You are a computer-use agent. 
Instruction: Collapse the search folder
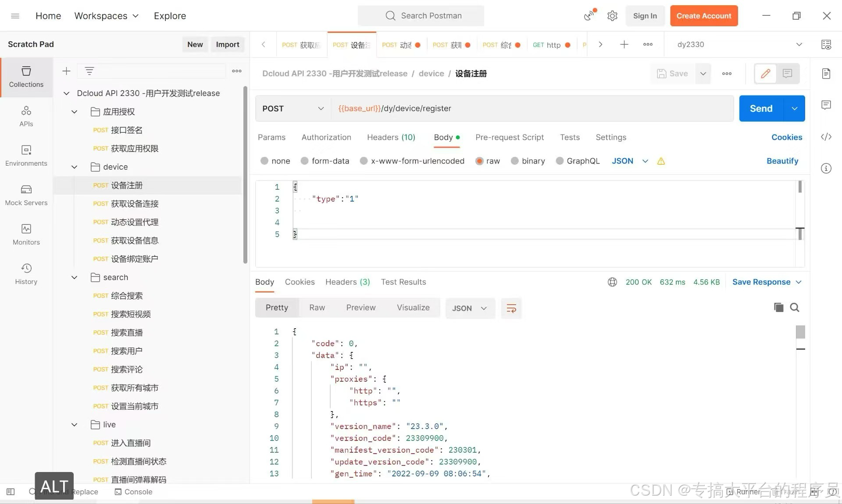(x=75, y=277)
